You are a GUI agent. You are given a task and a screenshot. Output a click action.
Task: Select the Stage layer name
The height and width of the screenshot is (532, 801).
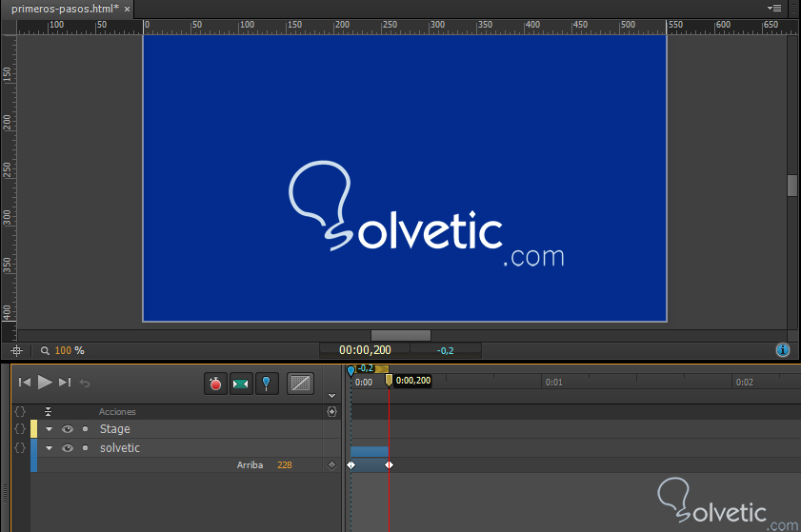point(115,429)
